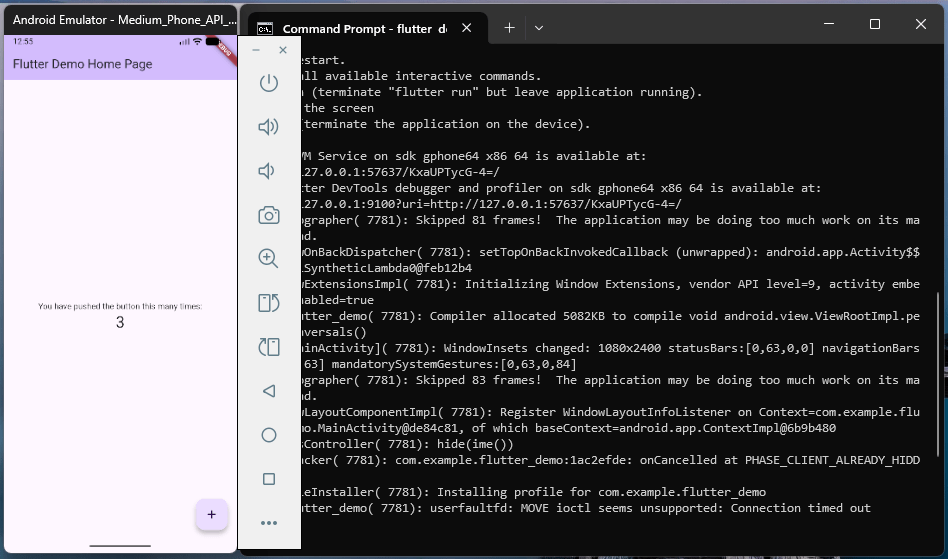This screenshot has height=559, width=948.
Task: Click the Flutter debug banner ribbon
Action: [223, 48]
